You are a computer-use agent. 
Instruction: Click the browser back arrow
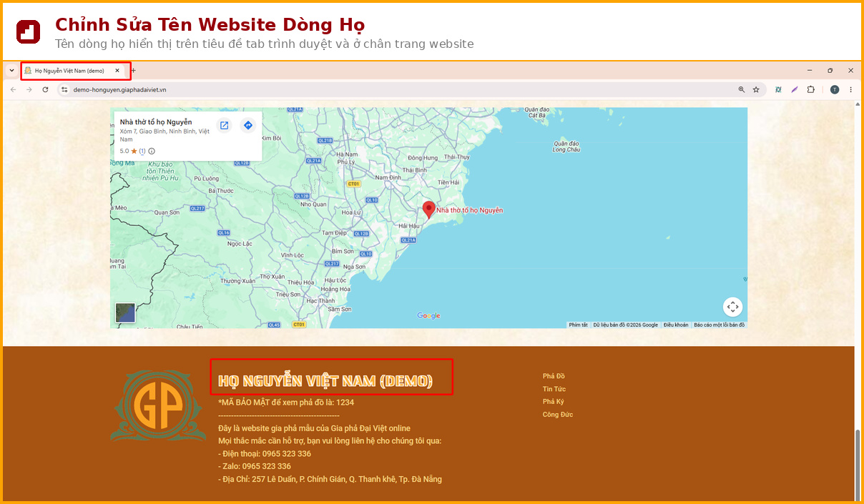(x=13, y=89)
